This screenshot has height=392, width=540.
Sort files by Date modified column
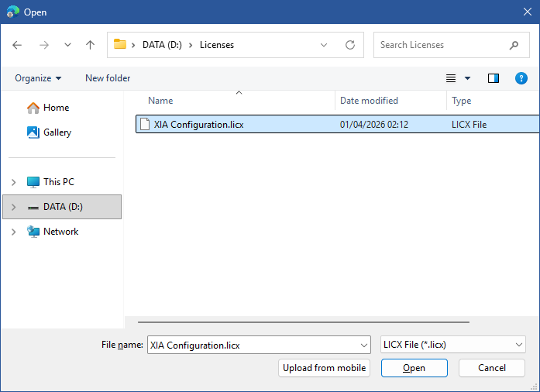pyautogui.click(x=369, y=101)
